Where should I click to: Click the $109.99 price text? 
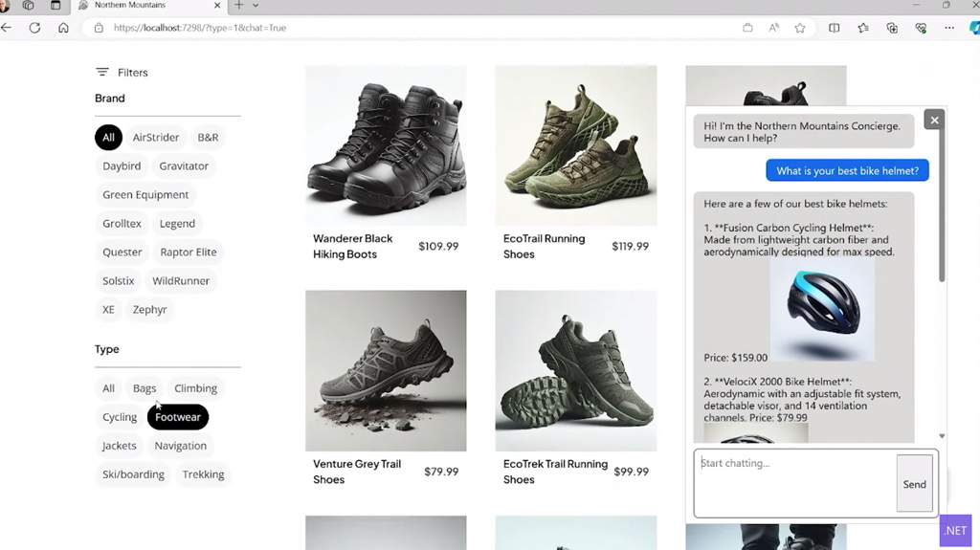click(438, 246)
